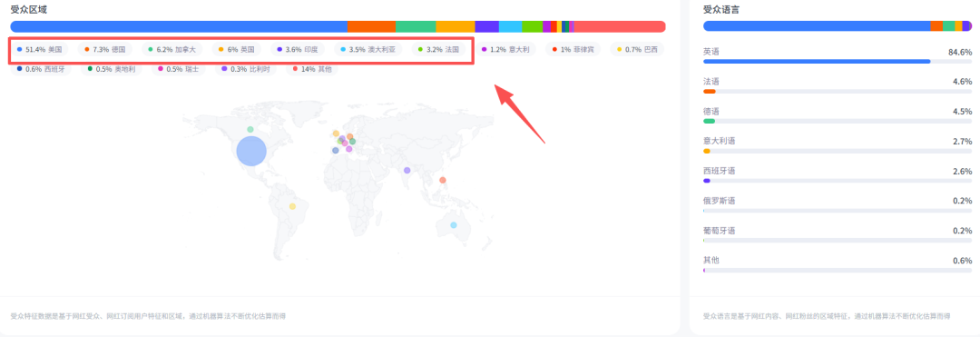This screenshot has height=337, width=980.
Task: Click the 0.5% 瑞士 legend entry
Action: 178,69
